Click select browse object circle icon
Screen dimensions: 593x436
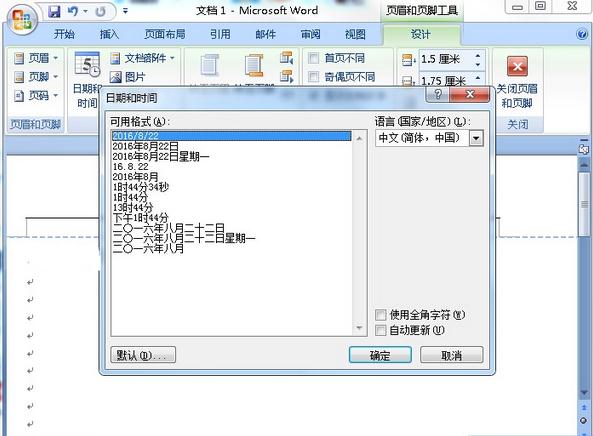point(584,420)
